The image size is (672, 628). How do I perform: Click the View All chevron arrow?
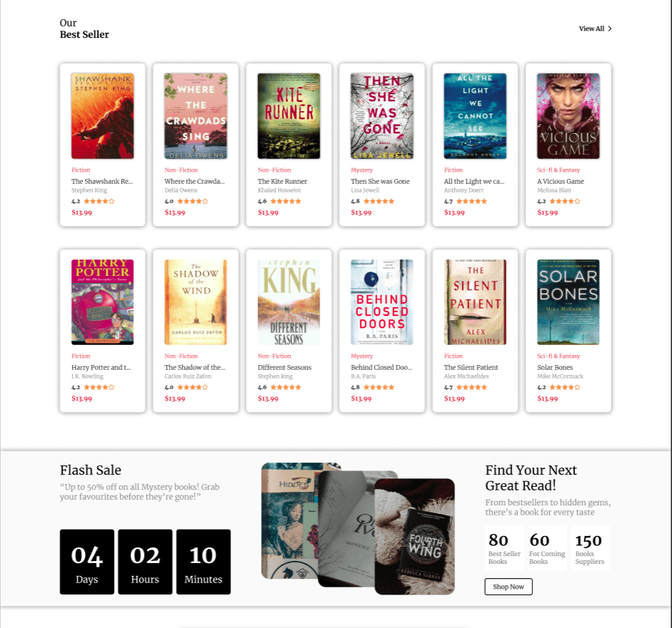[x=610, y=29]
